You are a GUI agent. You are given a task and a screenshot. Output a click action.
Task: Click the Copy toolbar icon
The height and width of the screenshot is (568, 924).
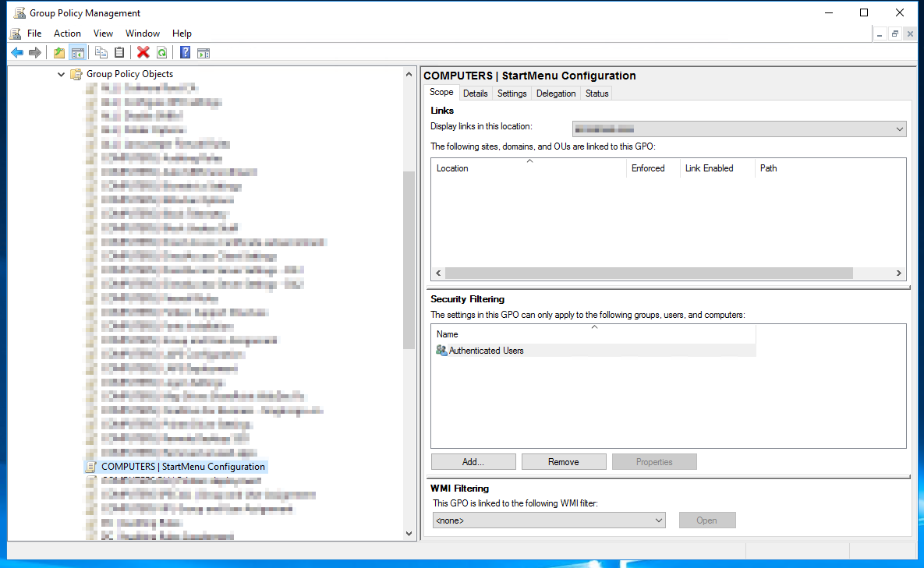point(101,53)
